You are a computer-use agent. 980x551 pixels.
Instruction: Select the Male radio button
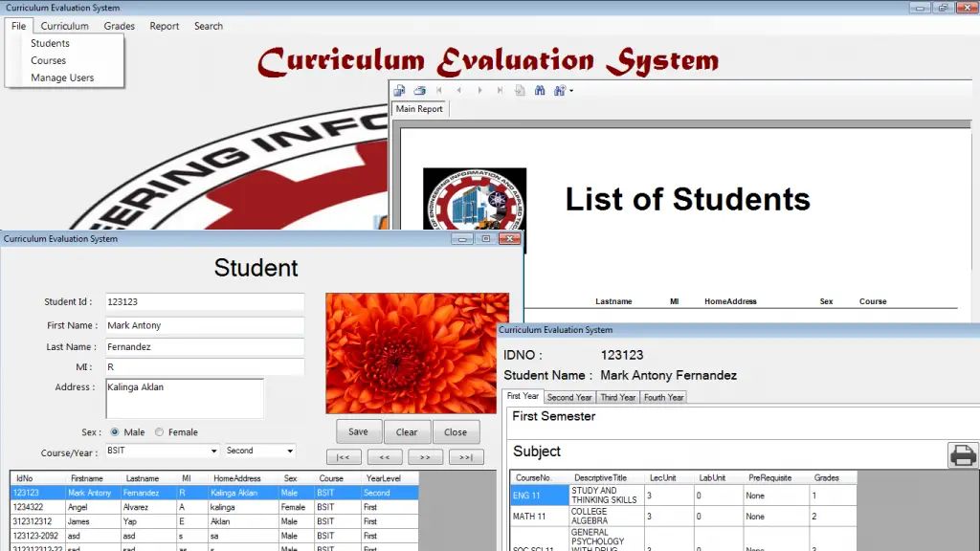pyautogui.click(x=116, y=432)
